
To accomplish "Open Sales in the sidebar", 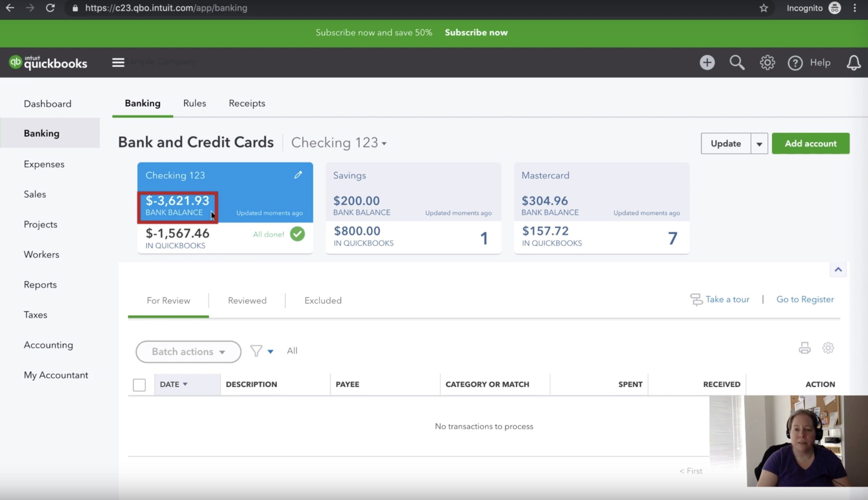I will [x=35, y=194].
